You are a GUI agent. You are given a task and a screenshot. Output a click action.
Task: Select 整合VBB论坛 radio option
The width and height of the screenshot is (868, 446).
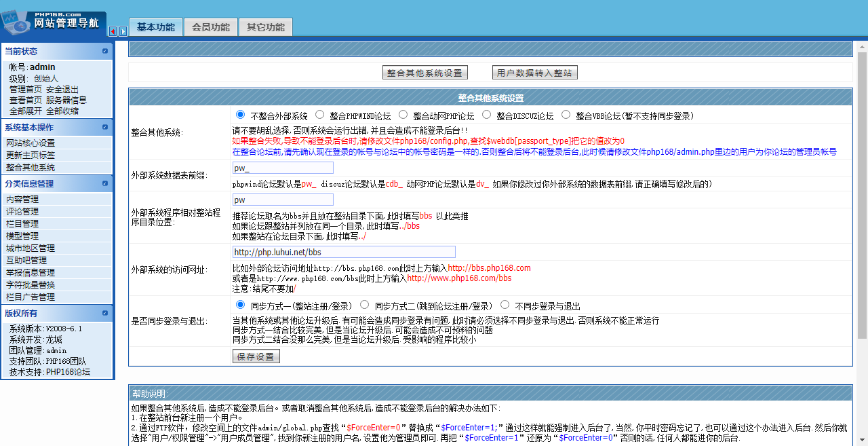(x=566, y=115)
